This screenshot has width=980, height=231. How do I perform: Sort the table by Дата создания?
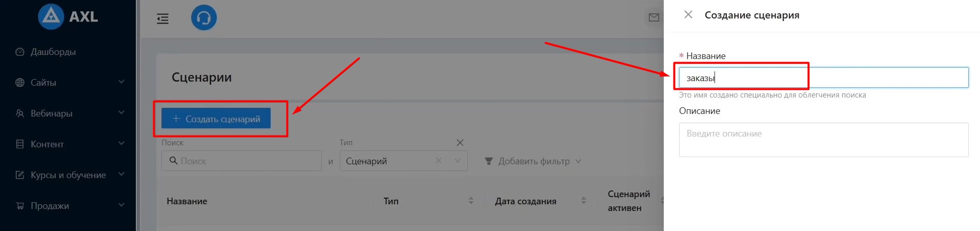pos(583,201)
